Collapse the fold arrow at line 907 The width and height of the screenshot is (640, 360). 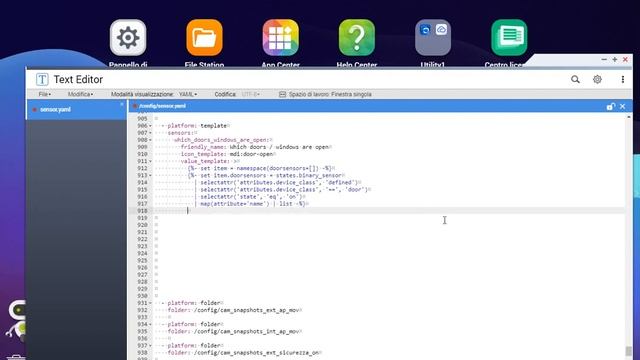150,133
